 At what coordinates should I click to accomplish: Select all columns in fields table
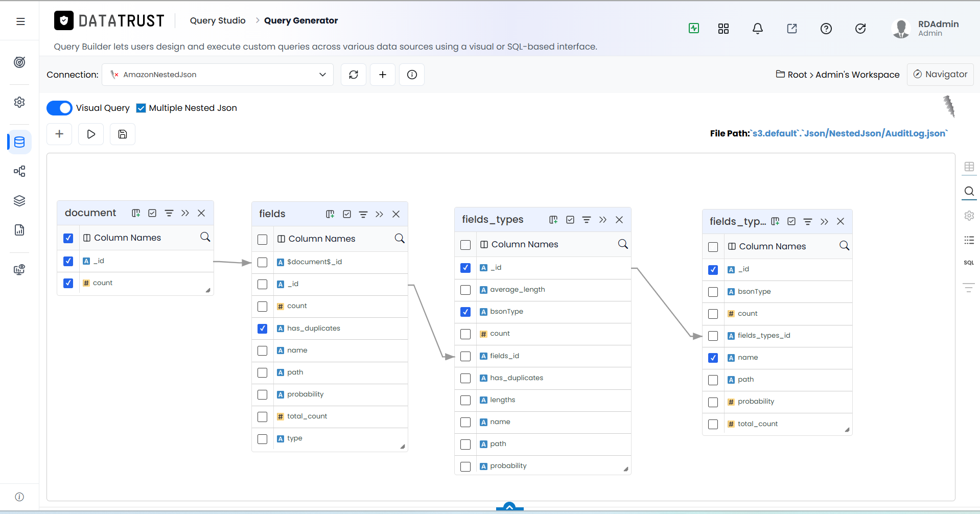(x=262, y=239)
